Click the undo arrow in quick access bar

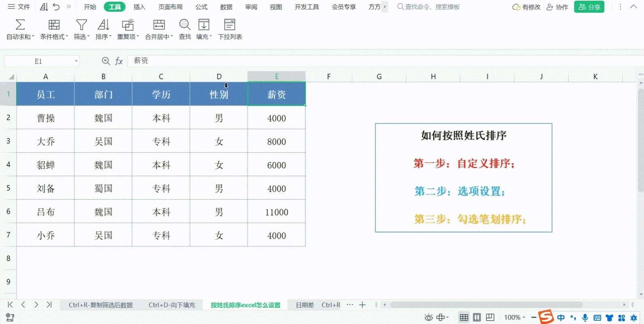pos(56,7)
